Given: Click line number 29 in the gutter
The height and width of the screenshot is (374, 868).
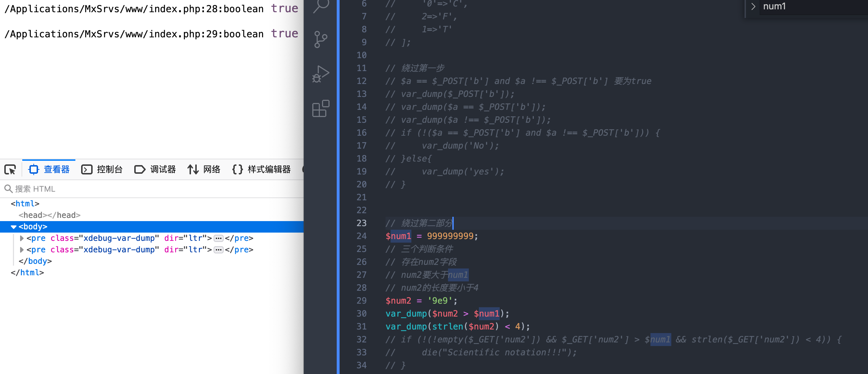Looking at the screenshot, I should coord(361,301).
